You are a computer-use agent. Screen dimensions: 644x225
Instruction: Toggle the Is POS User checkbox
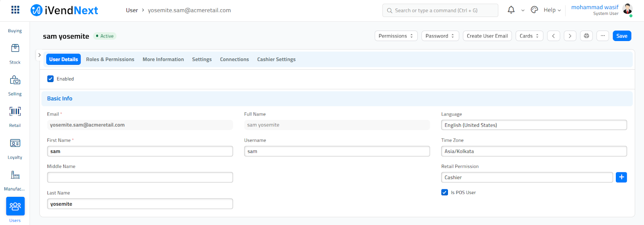pyautogui.click(x=444, y=192)
